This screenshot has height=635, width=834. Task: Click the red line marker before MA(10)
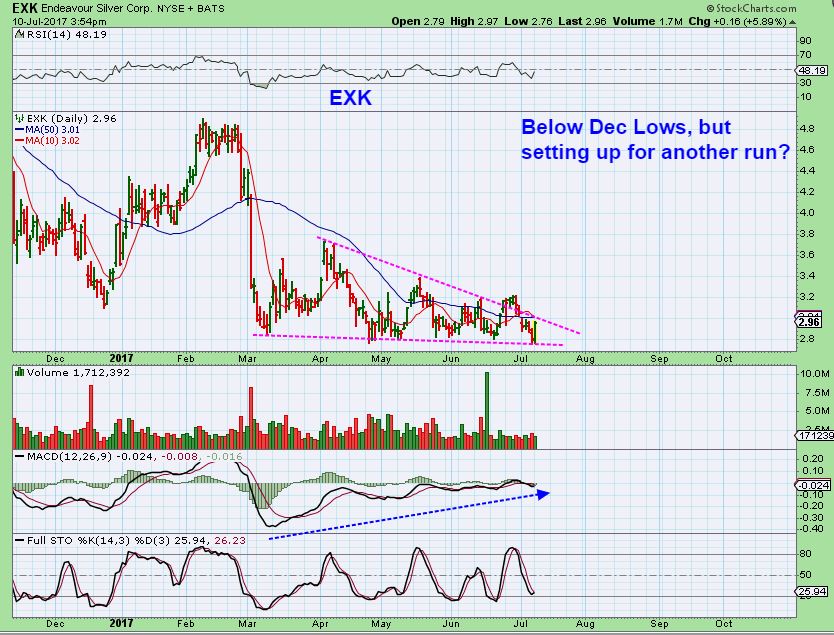pos(20,141)
